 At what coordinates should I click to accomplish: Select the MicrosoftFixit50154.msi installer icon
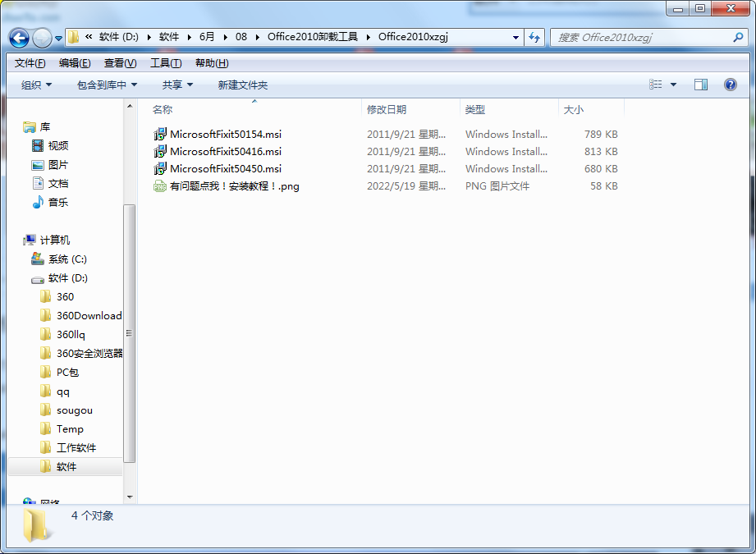pyautogui.click(x=159, y=135)
